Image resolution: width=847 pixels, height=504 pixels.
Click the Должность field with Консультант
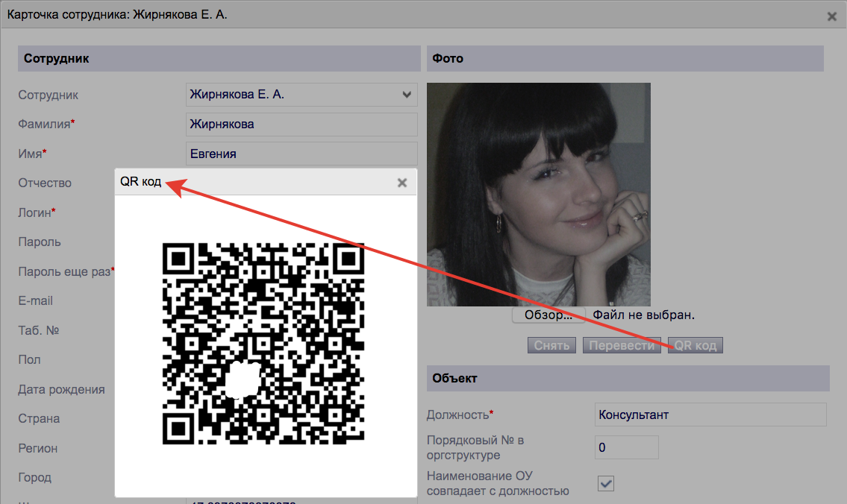point(710,415)
